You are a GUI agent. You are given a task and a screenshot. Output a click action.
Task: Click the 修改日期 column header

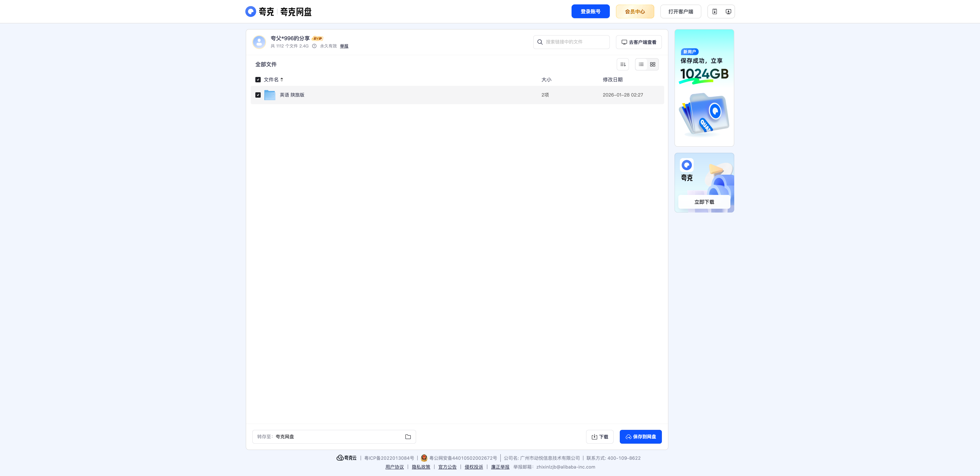(x=612, y=79)
